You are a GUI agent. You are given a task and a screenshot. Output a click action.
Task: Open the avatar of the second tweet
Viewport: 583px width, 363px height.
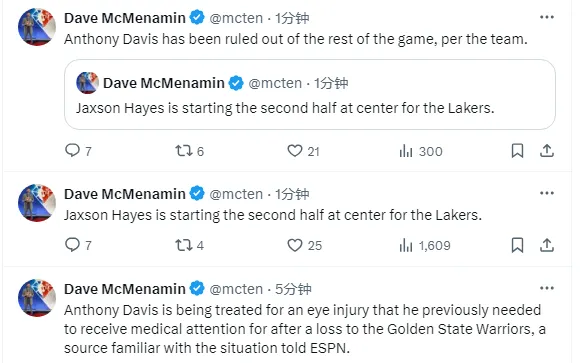[37, 203]
